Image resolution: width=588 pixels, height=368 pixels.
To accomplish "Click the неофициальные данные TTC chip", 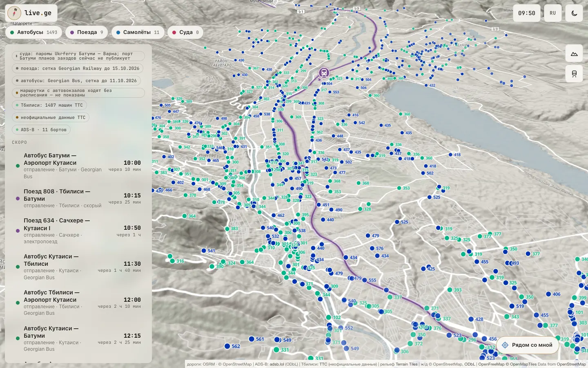I will click(51, 117).
